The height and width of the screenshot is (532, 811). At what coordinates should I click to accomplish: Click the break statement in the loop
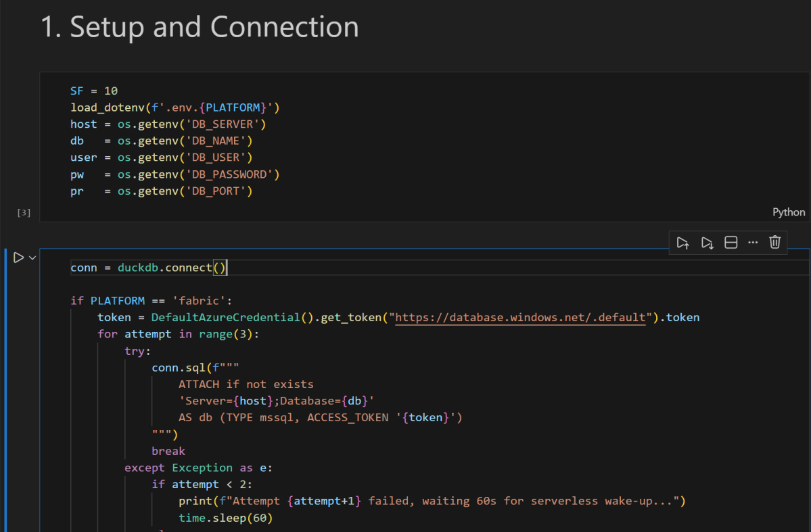pyautogui.click(x=168, y=450)
